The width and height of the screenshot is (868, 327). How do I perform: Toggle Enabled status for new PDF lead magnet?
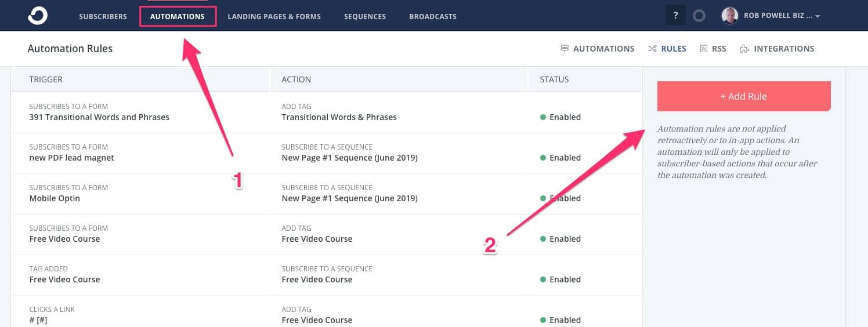click(560, 158)
